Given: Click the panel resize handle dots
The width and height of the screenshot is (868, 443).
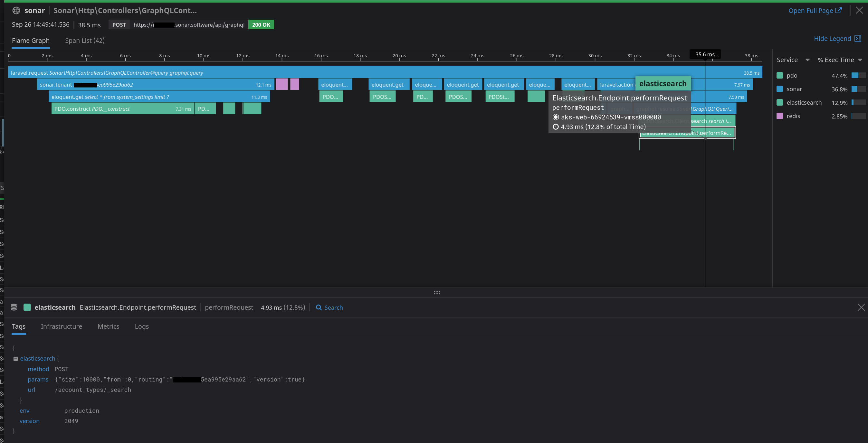Looking at the screenshot, I should [437, 293].
